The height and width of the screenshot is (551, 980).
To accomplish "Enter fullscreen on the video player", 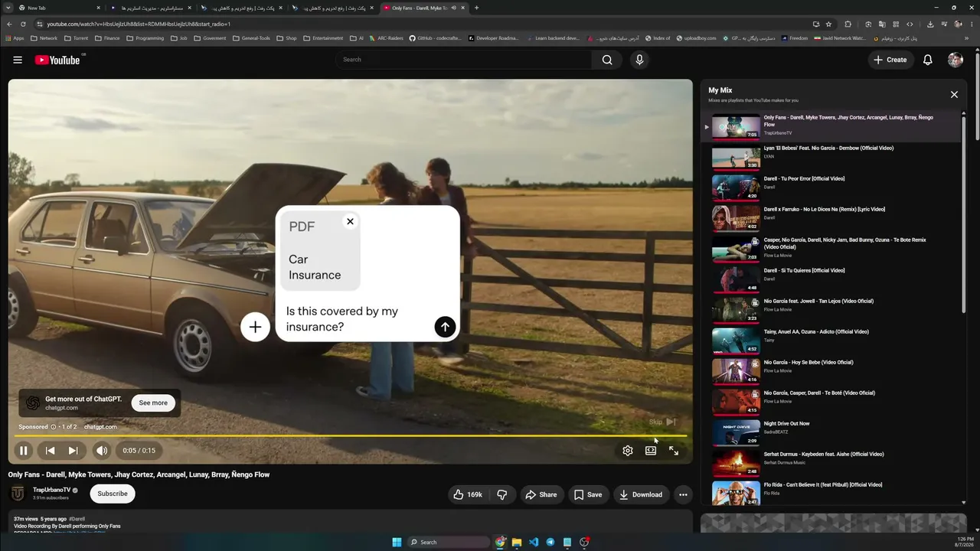I will (674, 451).
